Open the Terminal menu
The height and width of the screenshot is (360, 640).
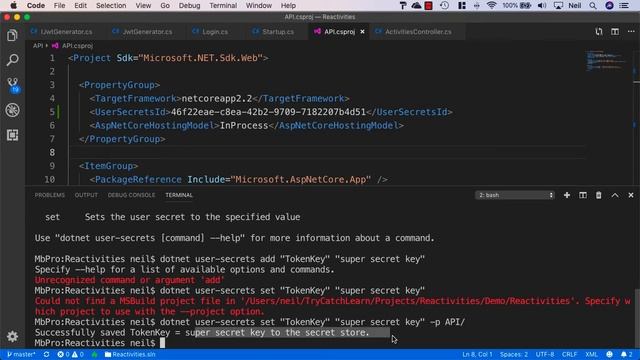click(x=223, y=5)
